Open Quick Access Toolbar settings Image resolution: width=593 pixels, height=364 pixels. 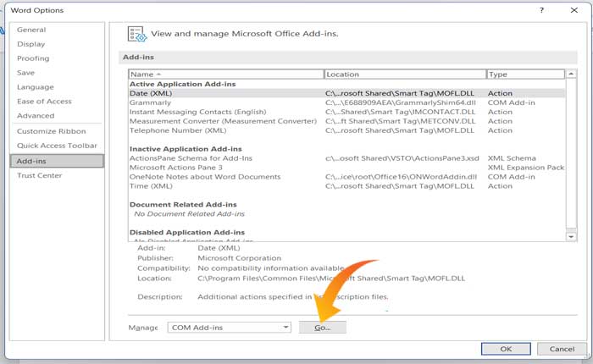(x=57, y=146)
